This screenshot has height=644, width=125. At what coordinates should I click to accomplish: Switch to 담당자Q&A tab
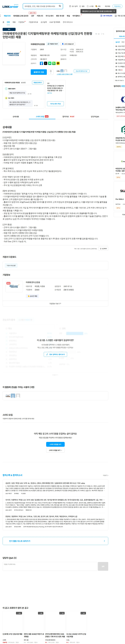[x=95, y=116]
